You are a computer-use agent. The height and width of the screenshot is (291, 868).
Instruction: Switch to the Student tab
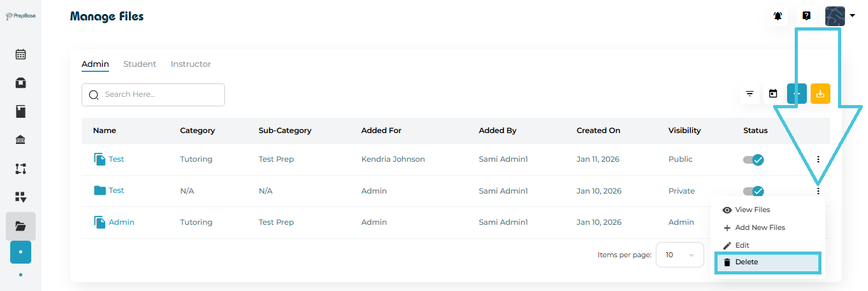[140, 64]
